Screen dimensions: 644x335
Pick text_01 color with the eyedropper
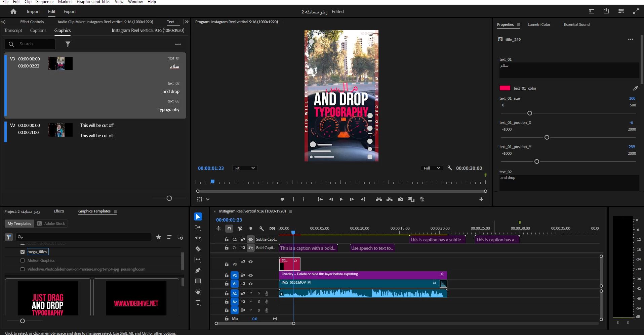[635, 88]
